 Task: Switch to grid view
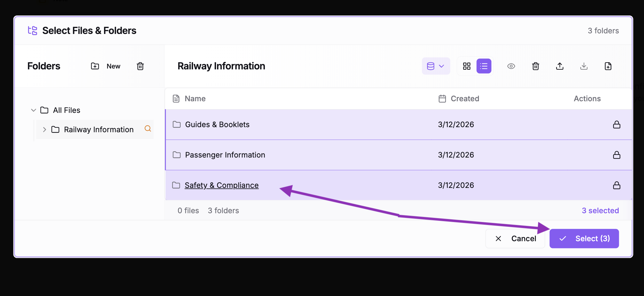point(467,66)
